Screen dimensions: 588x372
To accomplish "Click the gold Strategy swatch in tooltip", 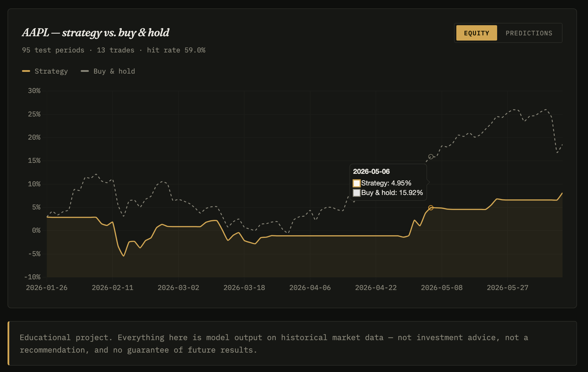I will pos(357,183).
